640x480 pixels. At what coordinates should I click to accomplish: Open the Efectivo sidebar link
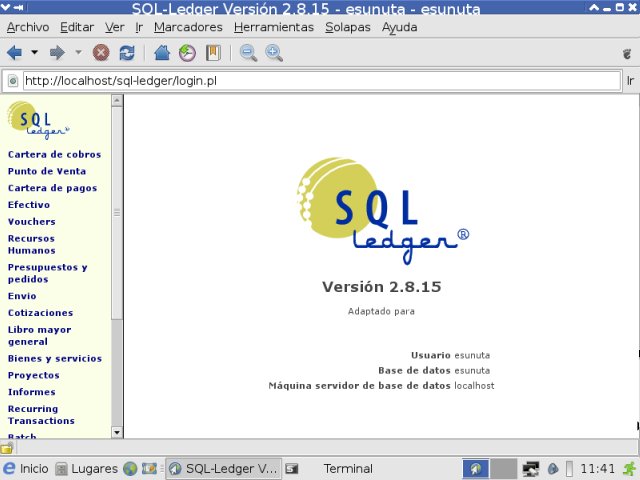pyautogui.click(x=29, y=205)
